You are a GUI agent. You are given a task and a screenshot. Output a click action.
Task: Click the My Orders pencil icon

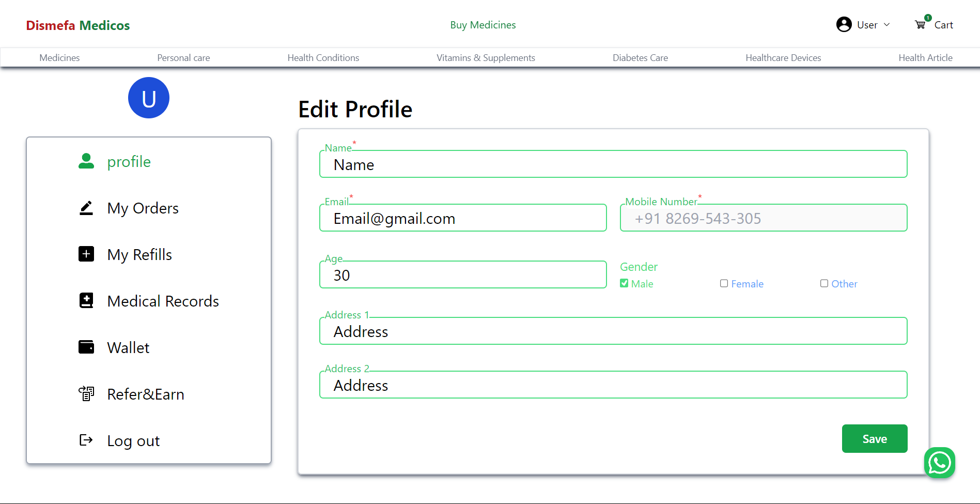(86, 208)
